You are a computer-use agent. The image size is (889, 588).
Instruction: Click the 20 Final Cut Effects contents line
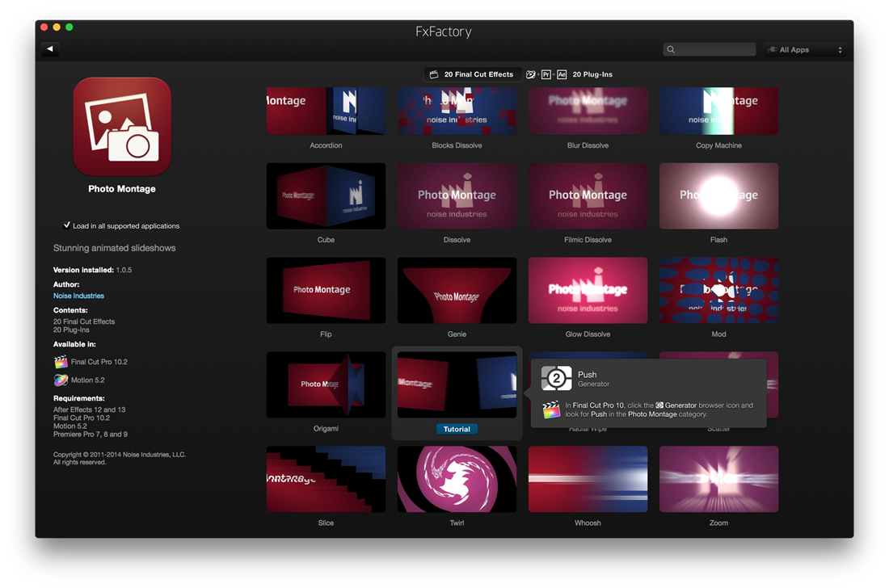pos(84,321)
